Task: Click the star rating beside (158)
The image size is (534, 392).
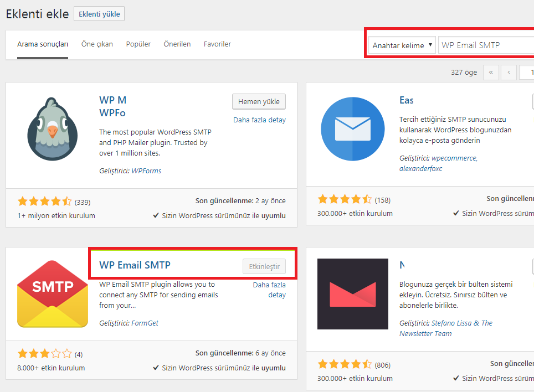Action: 345,199
